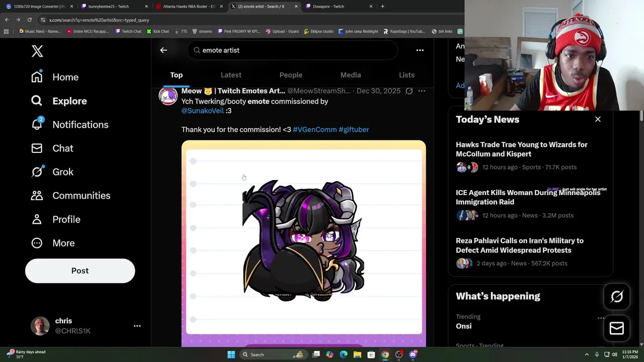Open Explore with magnifier icon

pos(37,101)
